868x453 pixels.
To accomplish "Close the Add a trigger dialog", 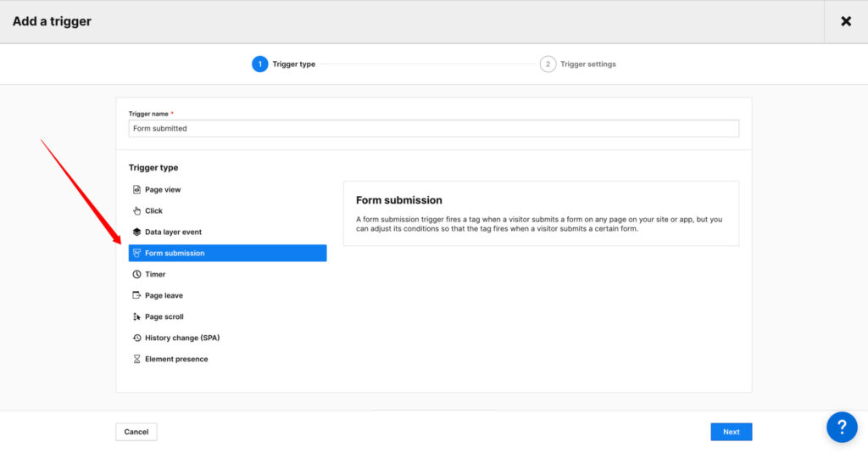I will [845, 21].
